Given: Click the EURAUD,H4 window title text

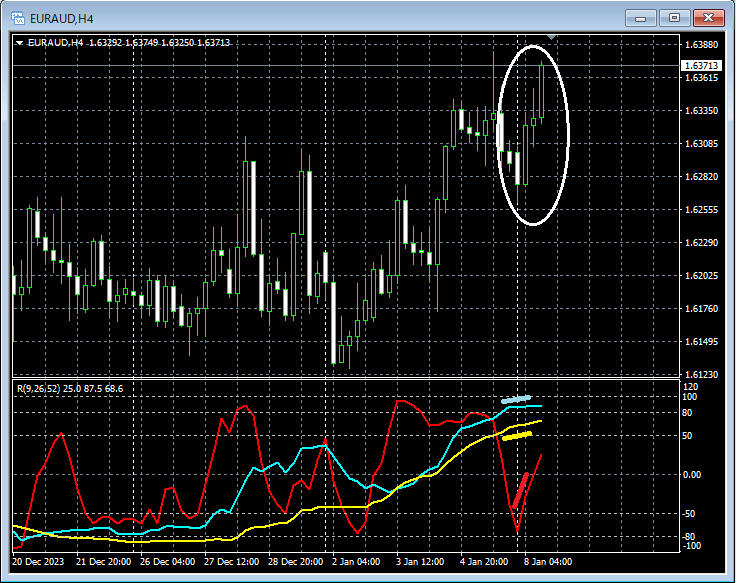Looking at the screenshot, I should click(61, 19).
